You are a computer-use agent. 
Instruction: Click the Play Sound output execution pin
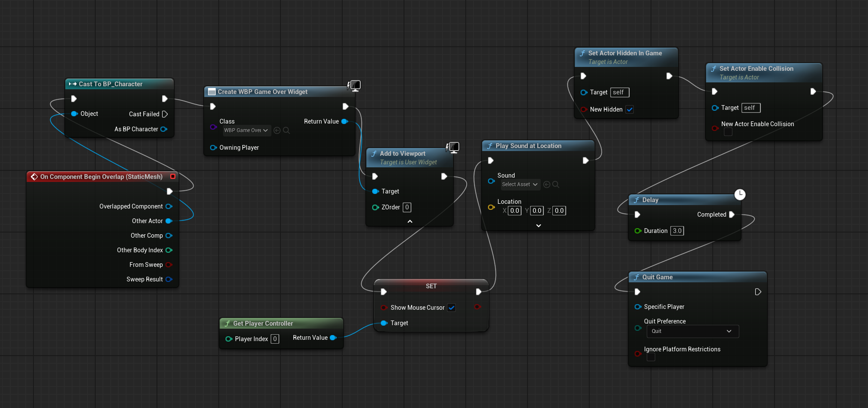585,160
